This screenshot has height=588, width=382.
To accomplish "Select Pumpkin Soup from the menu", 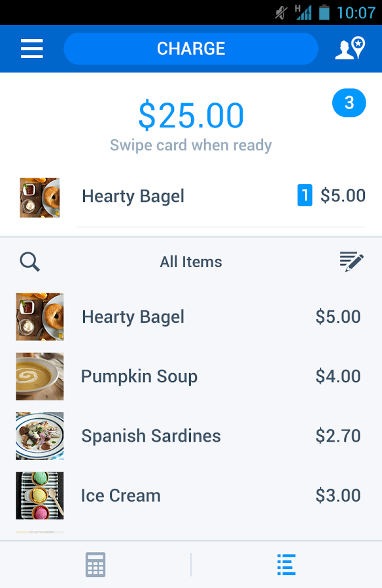I will (x=139, y=376).
